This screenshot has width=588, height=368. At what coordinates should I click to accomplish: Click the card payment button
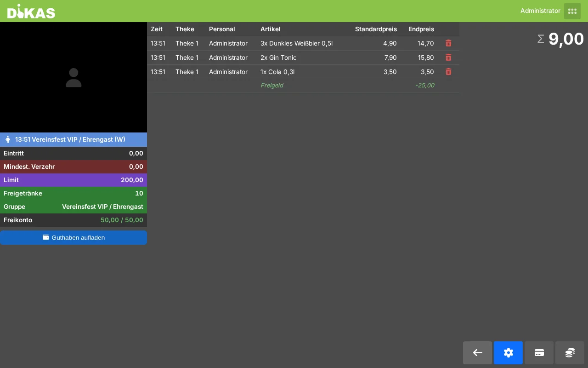pos(539,353)
